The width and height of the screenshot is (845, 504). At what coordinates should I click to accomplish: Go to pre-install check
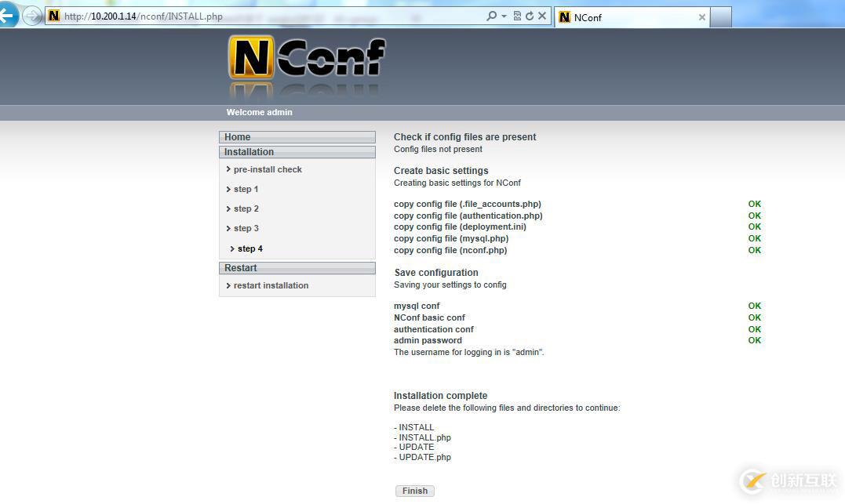(x=268, y=169)
